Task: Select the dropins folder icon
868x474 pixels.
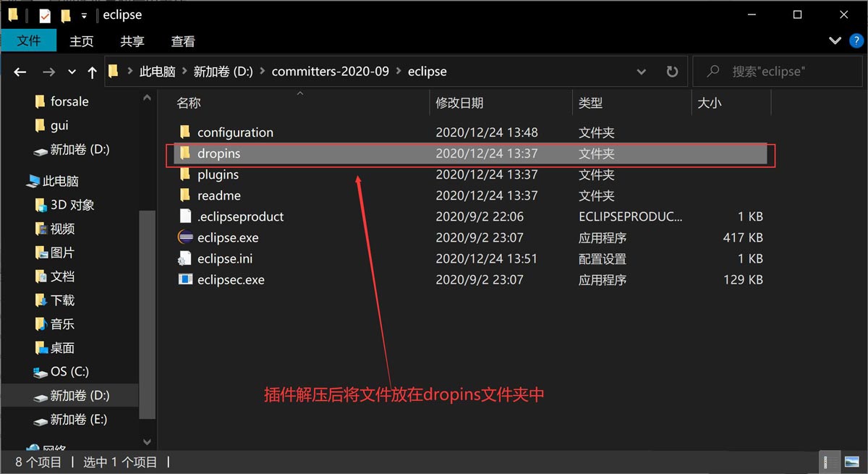Action: [x=185, y=153]
